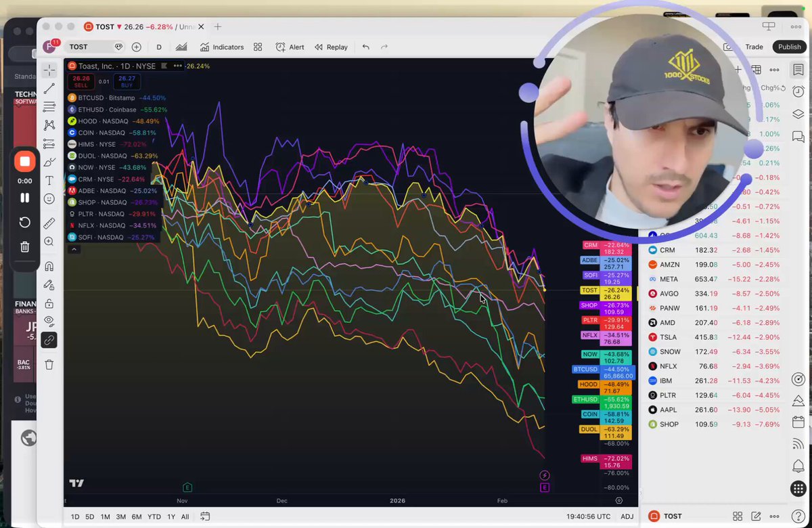The image size is (812, 528).
Task: Click the compare or add symbol plus button
Action: (137, 47)
